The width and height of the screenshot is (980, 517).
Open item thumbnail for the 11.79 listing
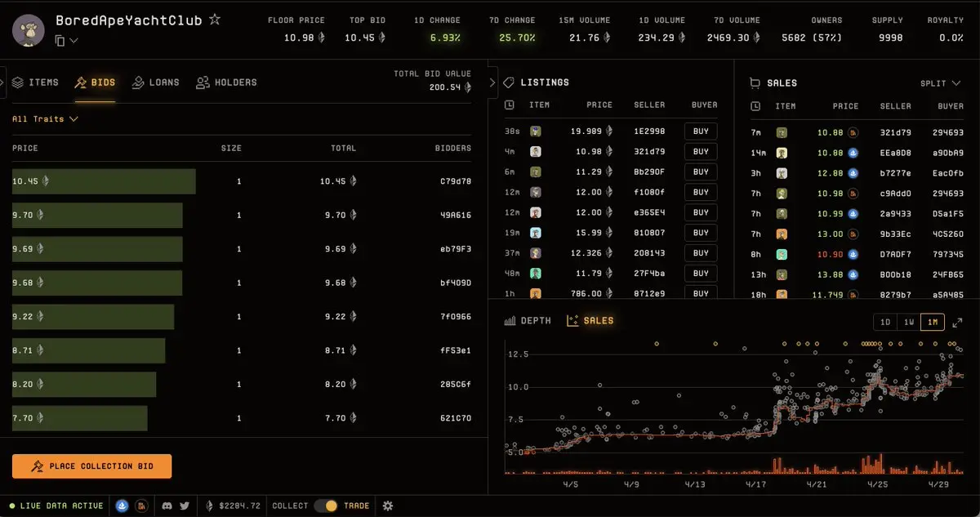pos(536,274)
